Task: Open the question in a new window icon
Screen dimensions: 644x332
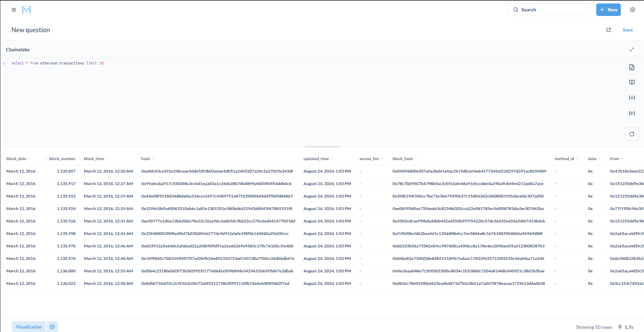Action: click(609, 30)
